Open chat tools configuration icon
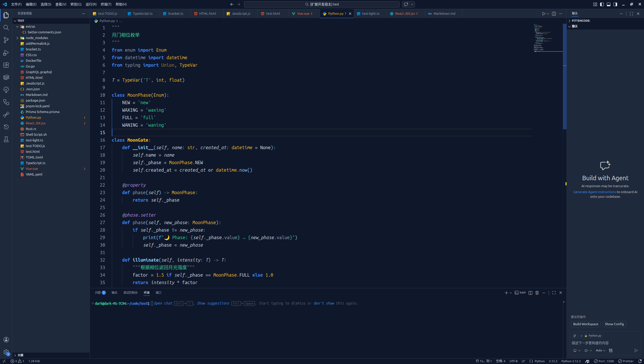This screenshot has height=364, width=644. pos(611,351)
